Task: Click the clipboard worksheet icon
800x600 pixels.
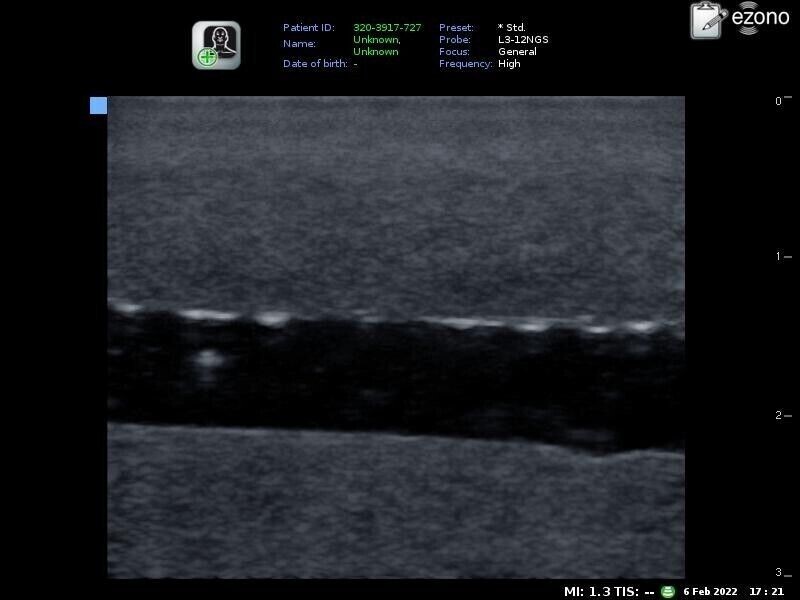Action: [x=704, y=22]
